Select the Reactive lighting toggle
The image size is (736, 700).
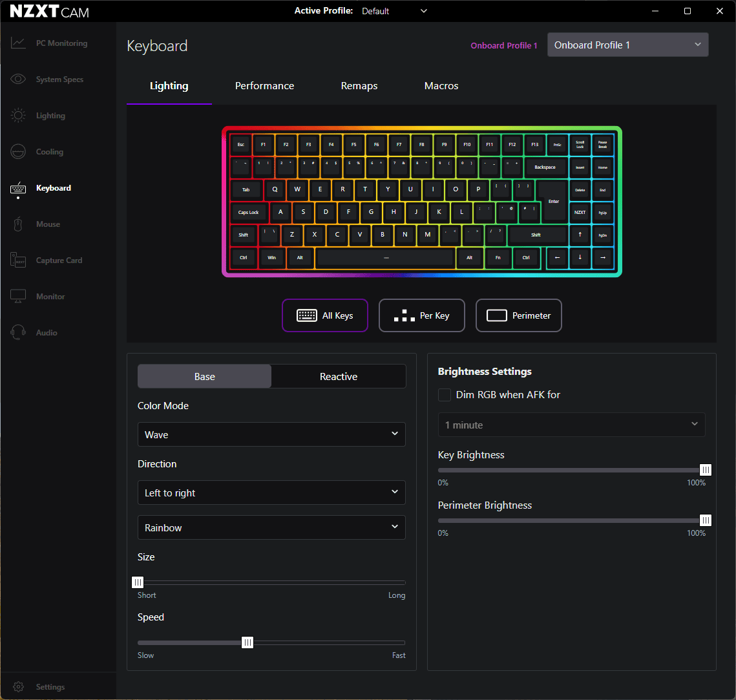coord(339,377)
